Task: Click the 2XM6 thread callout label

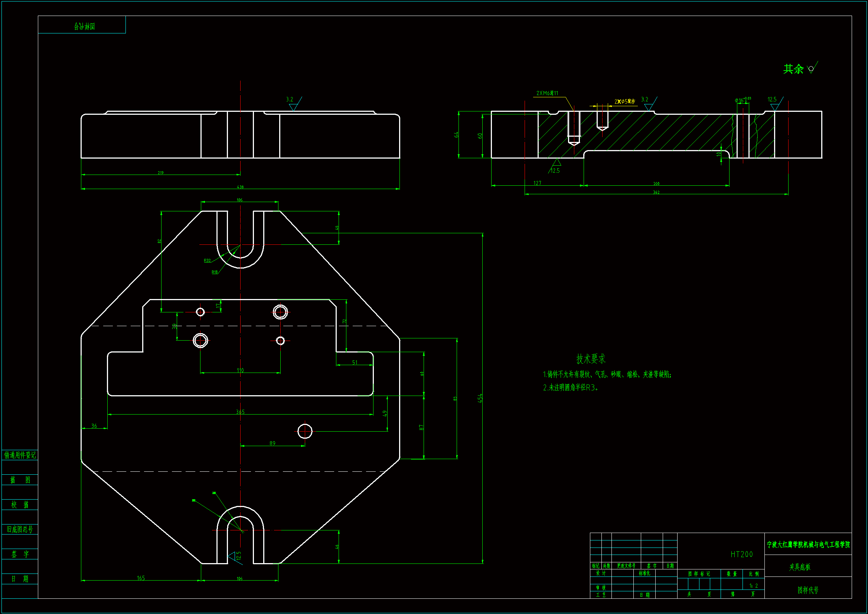Action: [x=547, y=94]
